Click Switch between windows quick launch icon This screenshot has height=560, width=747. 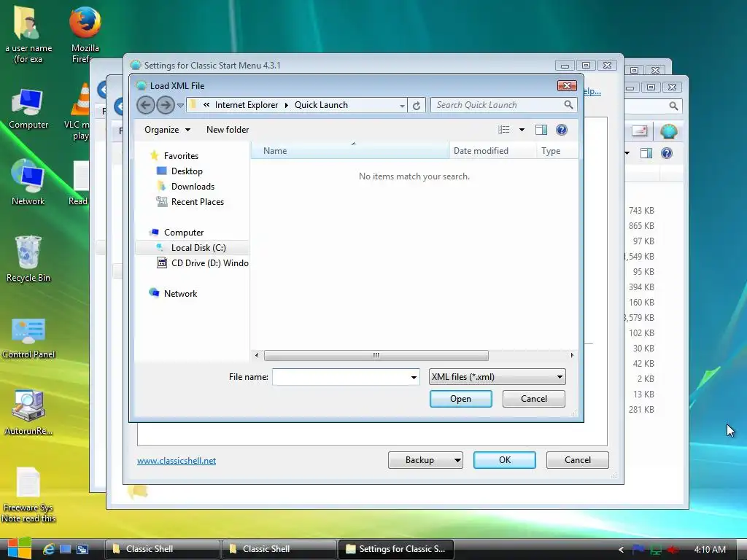(x=82, y=549)
